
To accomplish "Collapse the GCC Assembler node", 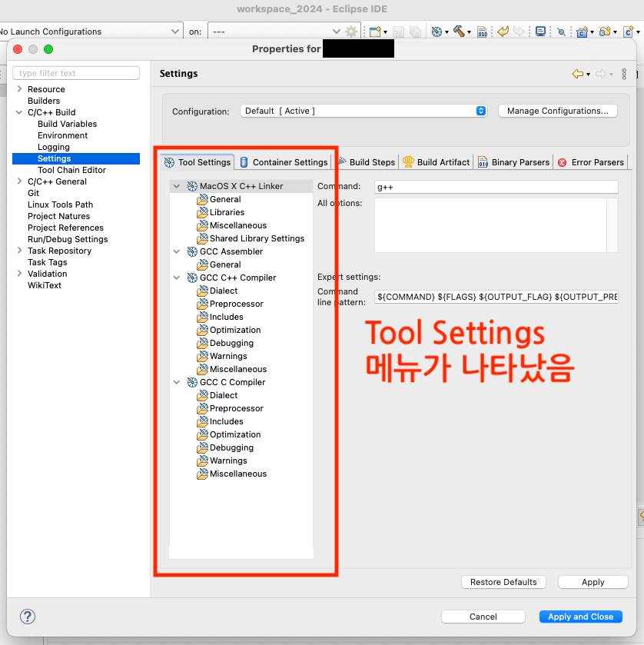I will [177, 251].
